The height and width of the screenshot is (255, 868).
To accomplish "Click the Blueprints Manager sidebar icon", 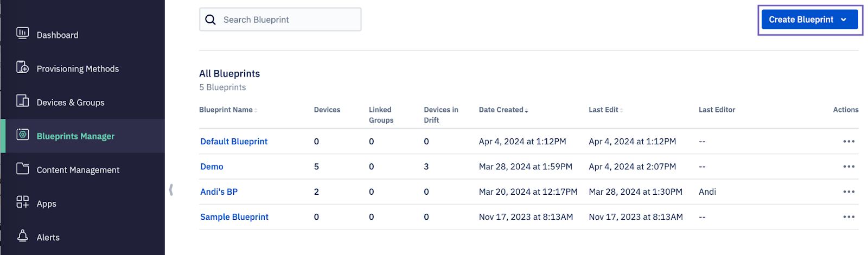I will 22,135.
